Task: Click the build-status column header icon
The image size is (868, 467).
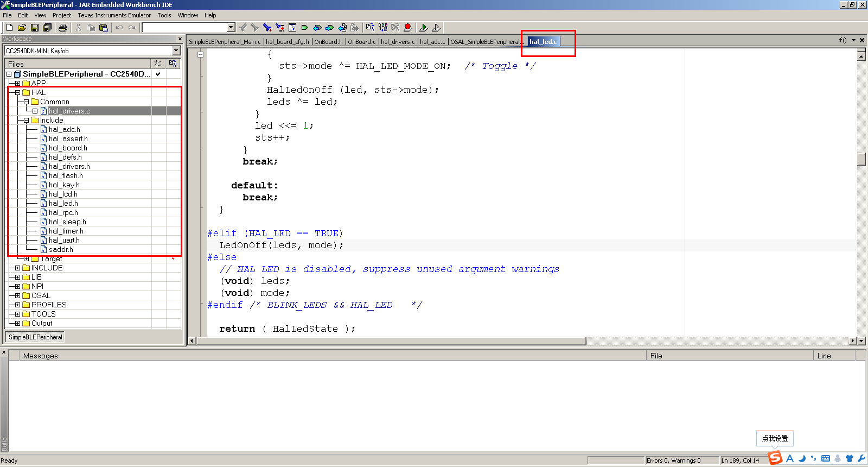Action: click(173, 64)
